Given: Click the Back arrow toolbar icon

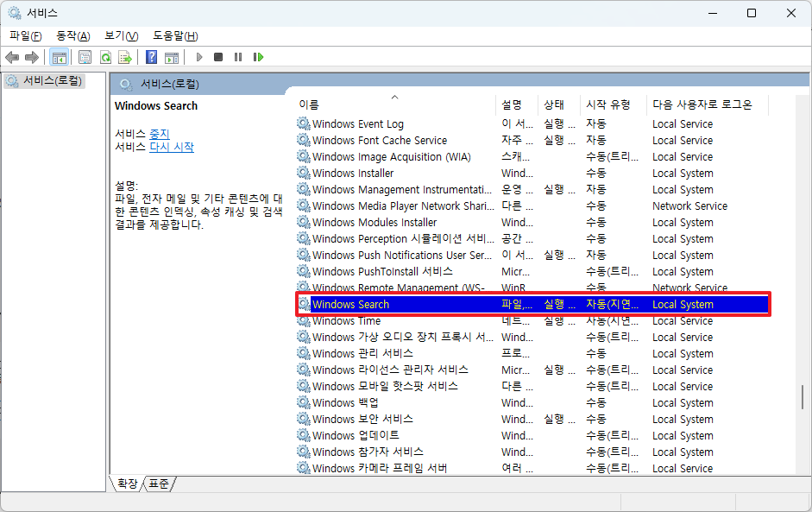Looking at the screenshot, I should coord(12,57).
